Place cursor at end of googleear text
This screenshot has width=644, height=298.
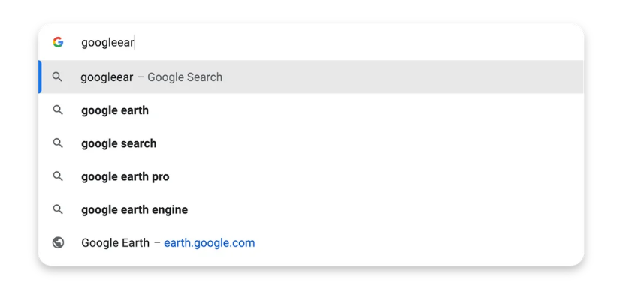[x=134, y=43]
